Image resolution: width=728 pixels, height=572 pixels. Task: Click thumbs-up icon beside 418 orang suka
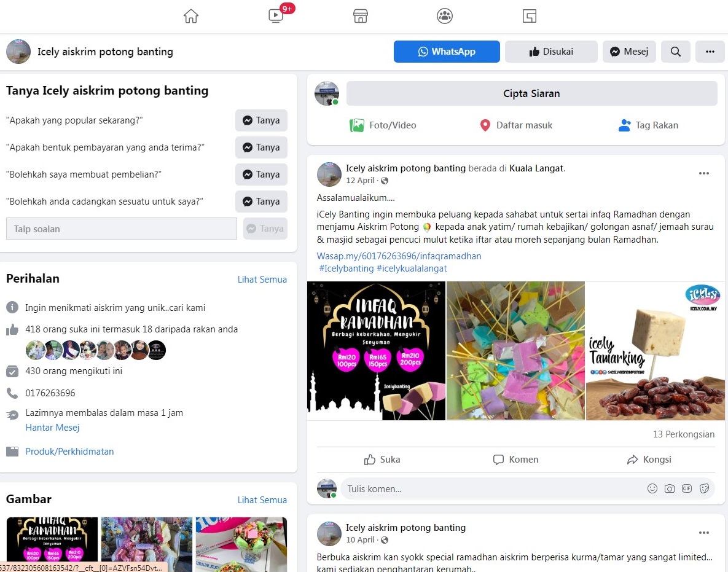point(12,330)
